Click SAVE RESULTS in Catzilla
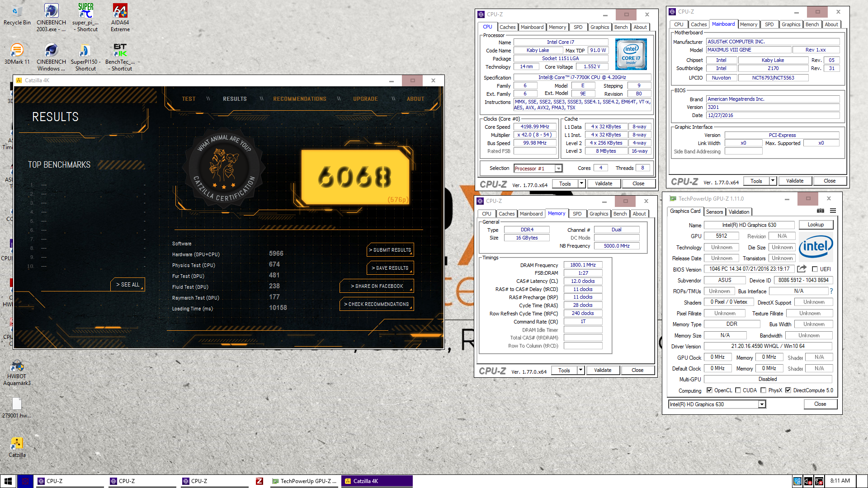Image resolution: width=868 pixels, height=488 pixels. coord(390,268)
